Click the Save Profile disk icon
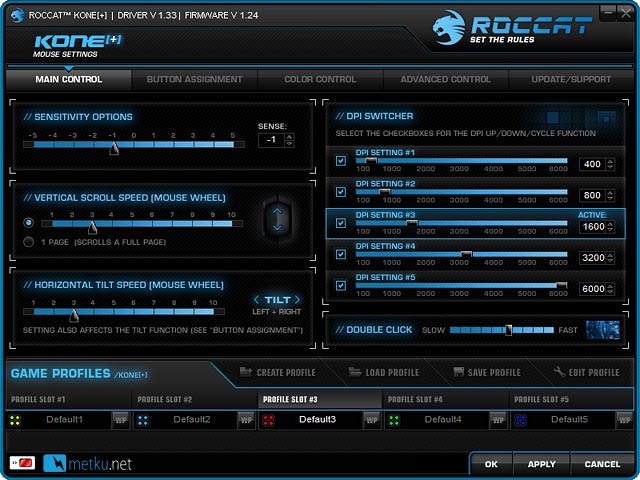 coord(459,371)
